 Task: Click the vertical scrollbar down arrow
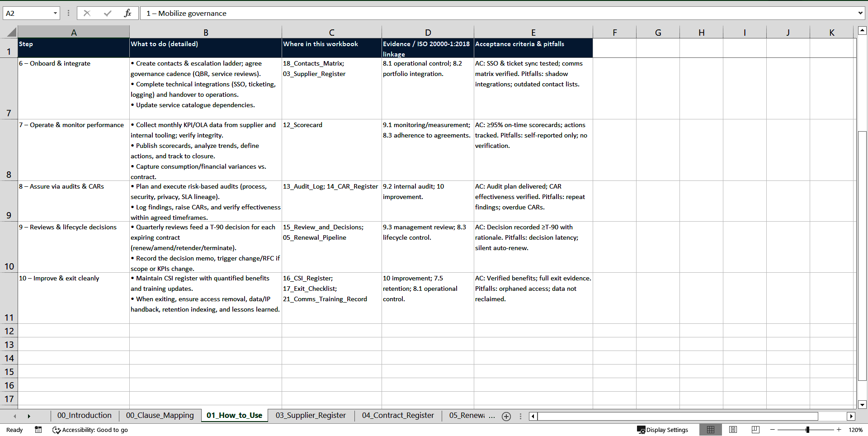point(862,404)
